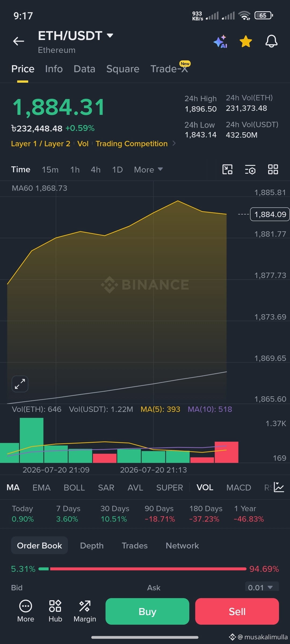Screen dimensions: 290x644
Task: Toggle the SUPER indicator
Action: pos(169,488)
